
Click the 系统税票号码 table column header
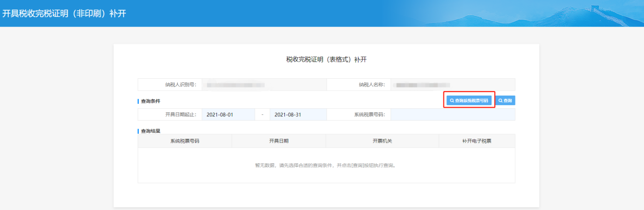click(x=184, y=141)
